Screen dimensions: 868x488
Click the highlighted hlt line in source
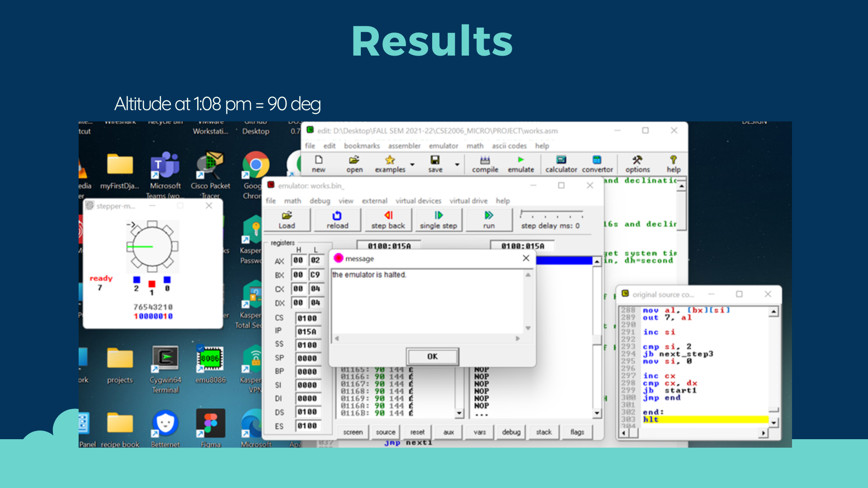pyautogui.click(x=705, y=419)
